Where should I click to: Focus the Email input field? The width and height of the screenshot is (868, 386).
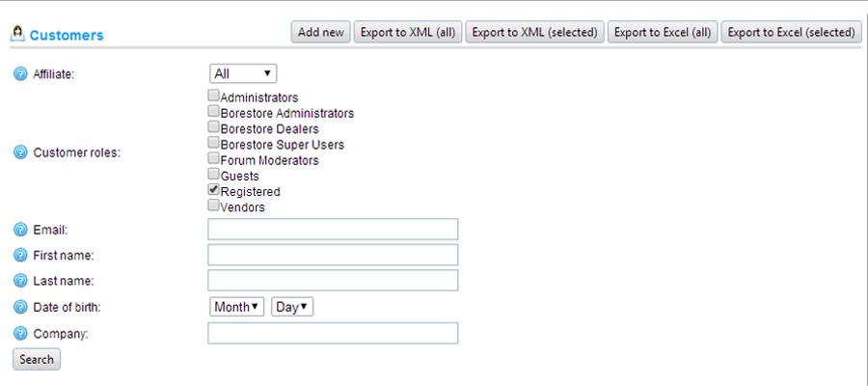333,230
